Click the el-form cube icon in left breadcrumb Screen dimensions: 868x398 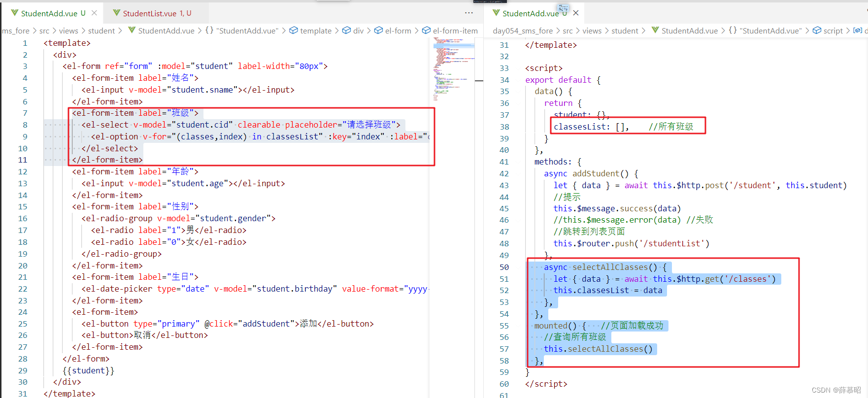tap(378, 31)
